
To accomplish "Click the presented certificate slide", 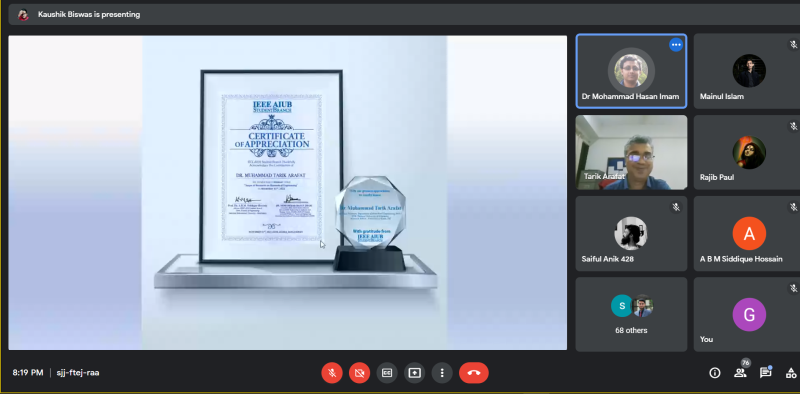I will 288,192.
